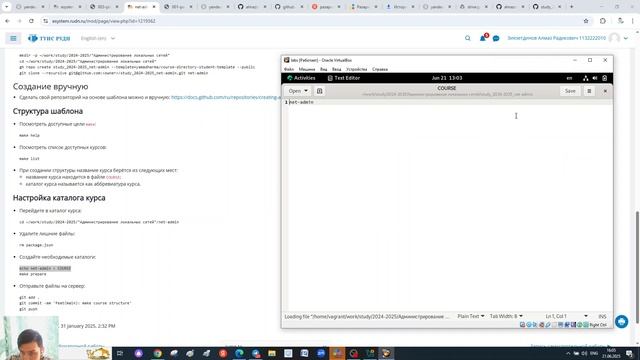The height and width of the screenshot is (360, 640).
Task: Click the Jun 21 13:03 clock in GNOME
Action: click(x=447, y=78)
